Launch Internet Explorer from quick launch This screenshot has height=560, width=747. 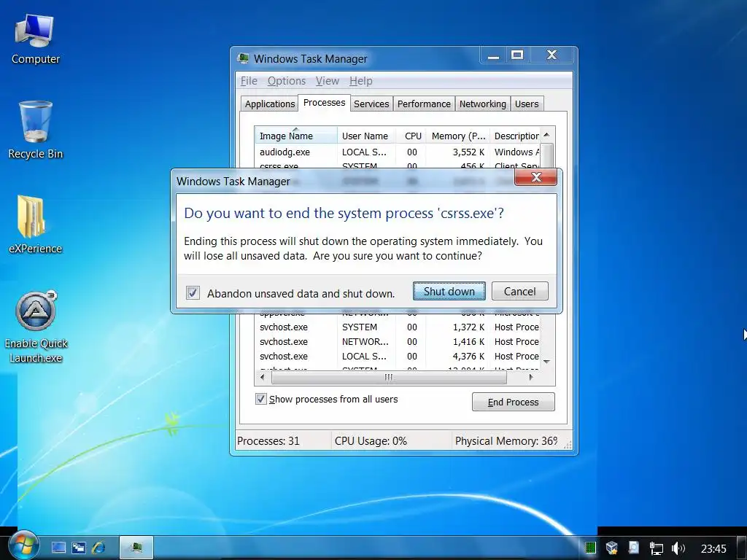pos(98,548)
